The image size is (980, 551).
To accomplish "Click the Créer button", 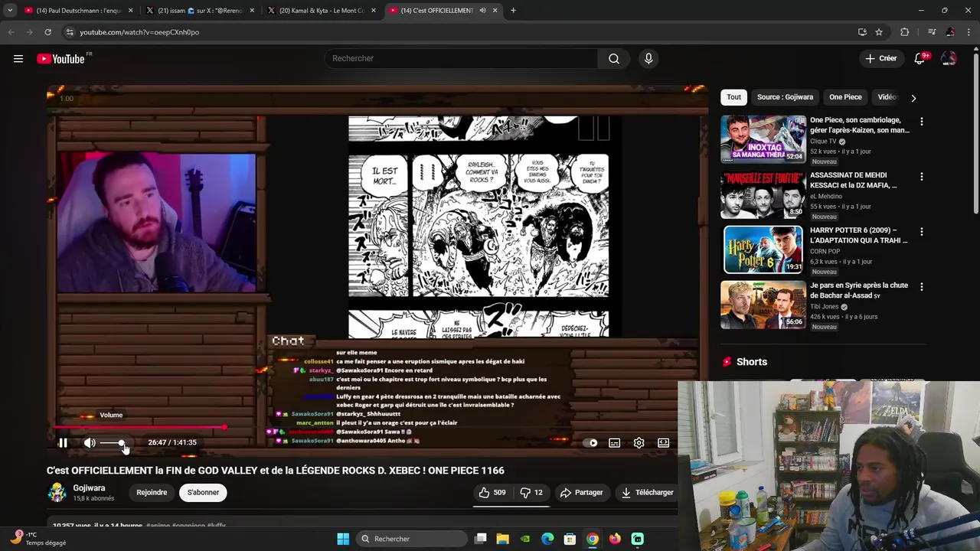I will [880, 59].
